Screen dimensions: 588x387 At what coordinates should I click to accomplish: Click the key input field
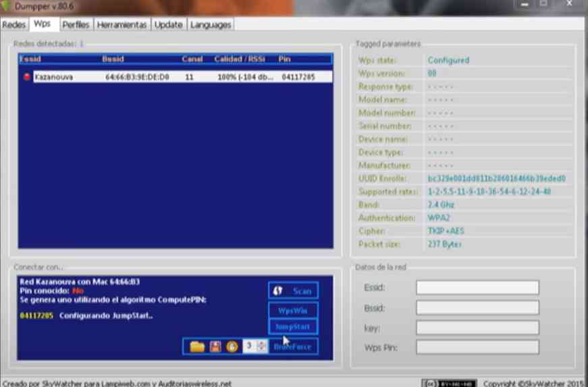click(477, 328)
